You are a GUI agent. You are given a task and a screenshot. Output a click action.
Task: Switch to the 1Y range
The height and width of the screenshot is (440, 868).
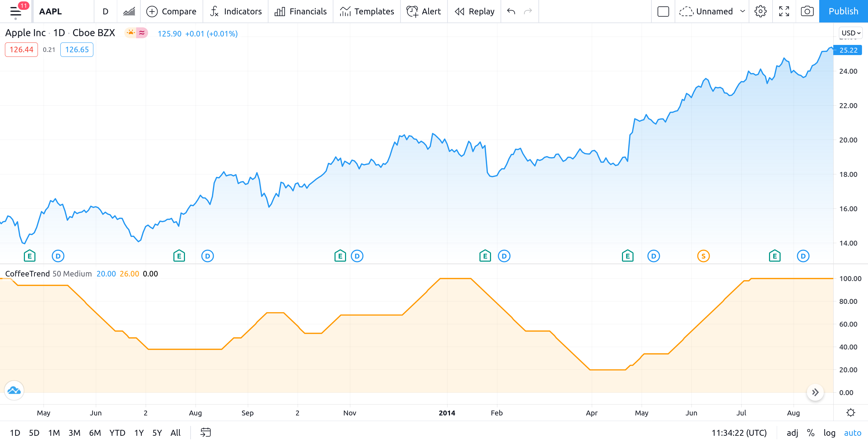point(138,433)
